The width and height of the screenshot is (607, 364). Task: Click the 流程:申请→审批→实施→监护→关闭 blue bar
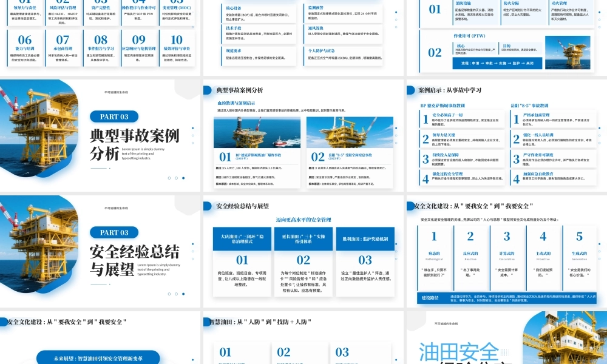pyautogui.click(x=497, y=63)
